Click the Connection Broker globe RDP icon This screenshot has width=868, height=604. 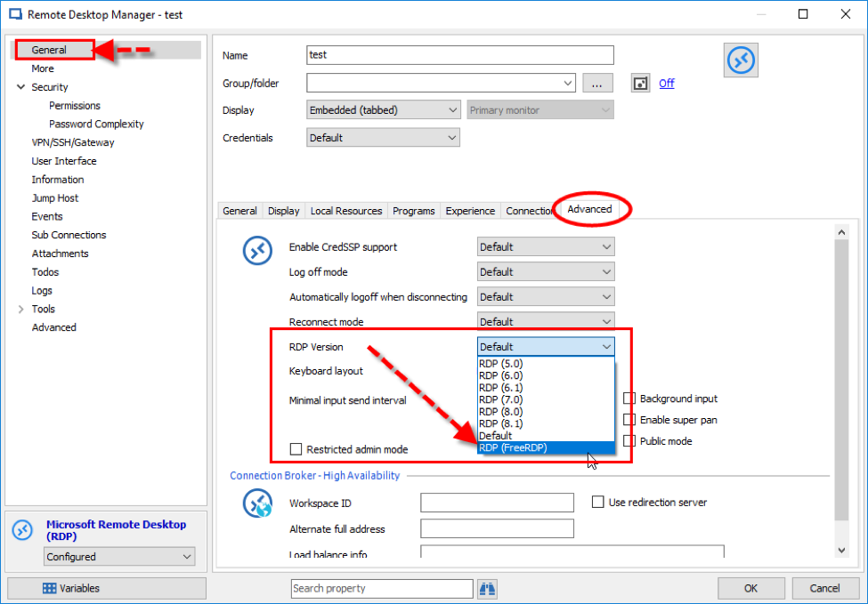[x=257, y=503]
